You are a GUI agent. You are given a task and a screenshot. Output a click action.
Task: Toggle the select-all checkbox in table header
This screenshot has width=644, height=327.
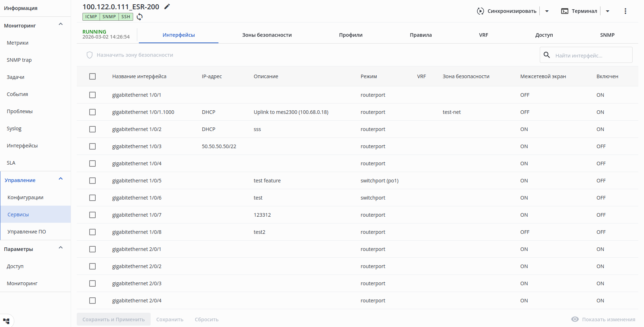click(92, 76)
